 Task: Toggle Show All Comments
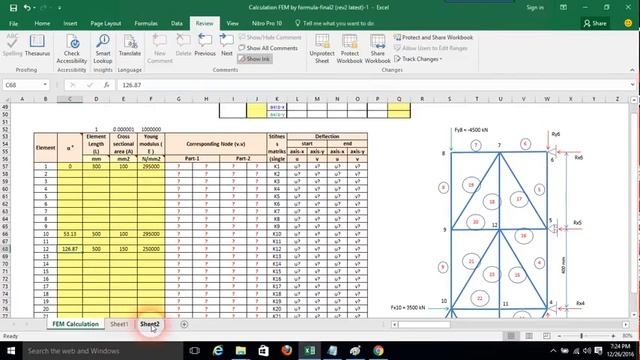point(268,48)
